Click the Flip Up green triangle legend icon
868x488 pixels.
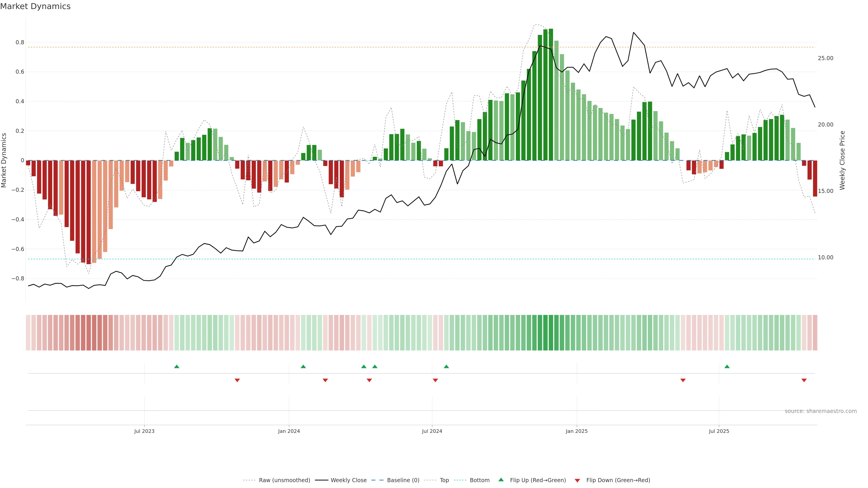(501, 480)
